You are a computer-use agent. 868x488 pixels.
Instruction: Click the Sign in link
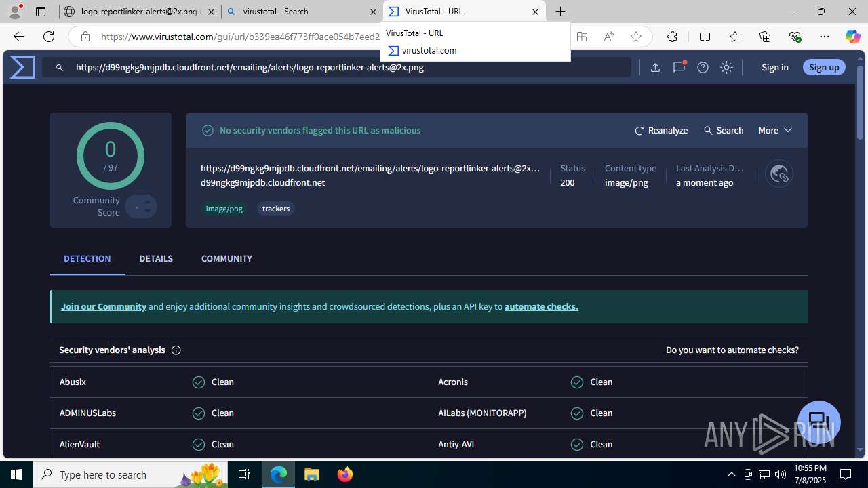[x=774, y=67]
